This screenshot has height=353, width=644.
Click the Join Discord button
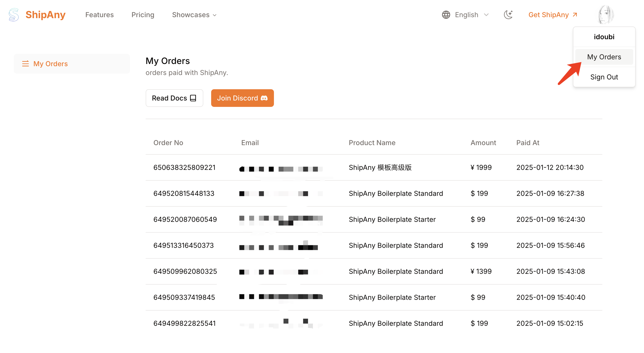point(242,98)
